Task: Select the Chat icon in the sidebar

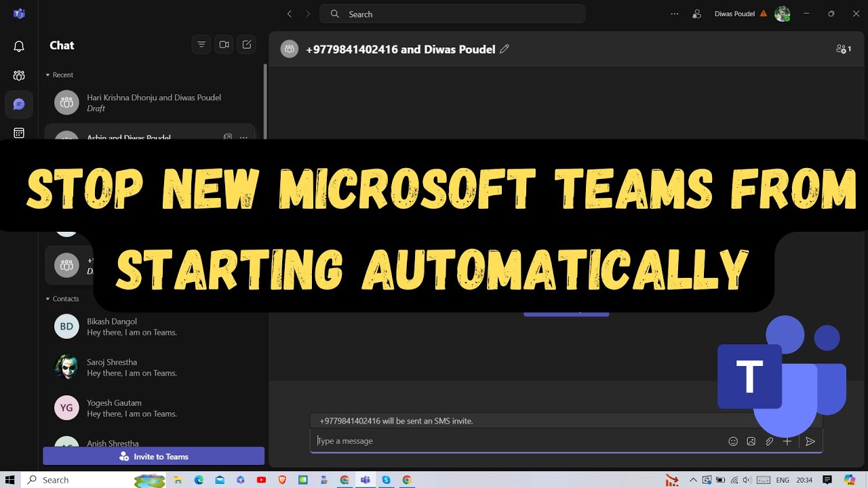Action: pos(19,104)
